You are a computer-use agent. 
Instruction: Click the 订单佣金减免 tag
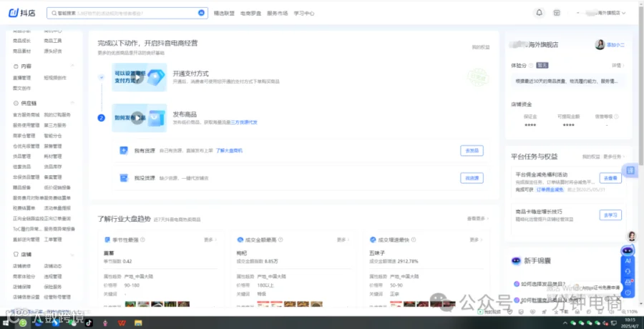point(550,190)
